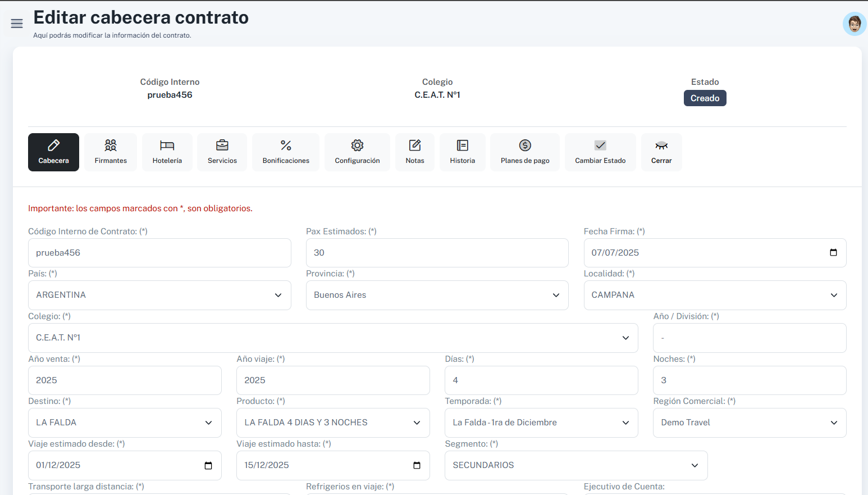Click the Editar cabecera contrato title
868x495 pixels.
(141, 17)
